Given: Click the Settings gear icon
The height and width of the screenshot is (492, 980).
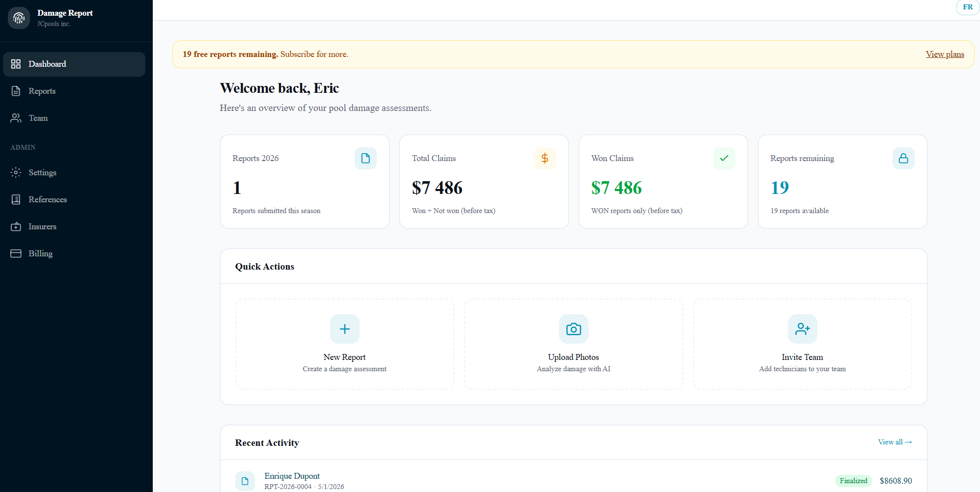Looking at the screenshot, I should coord(16,172).
